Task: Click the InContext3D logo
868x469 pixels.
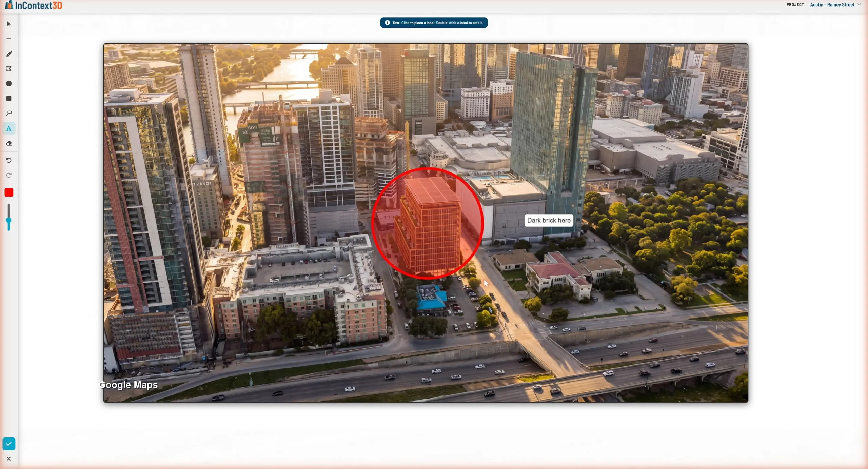Action: [x=34, y=5]
